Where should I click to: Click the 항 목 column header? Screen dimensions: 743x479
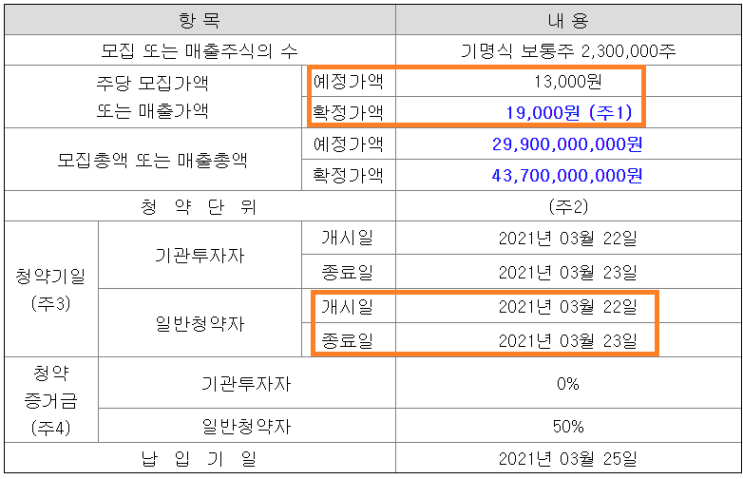(x=199, y=20)
